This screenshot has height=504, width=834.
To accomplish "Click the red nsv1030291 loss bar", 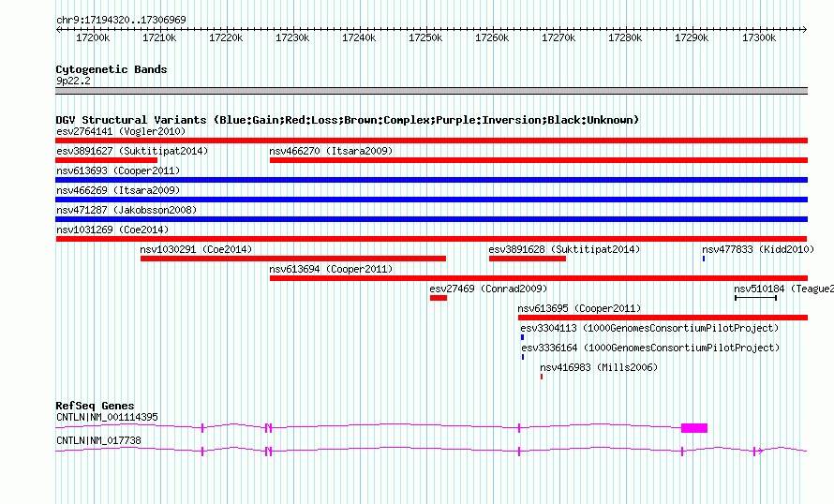I will click(293, 259).
